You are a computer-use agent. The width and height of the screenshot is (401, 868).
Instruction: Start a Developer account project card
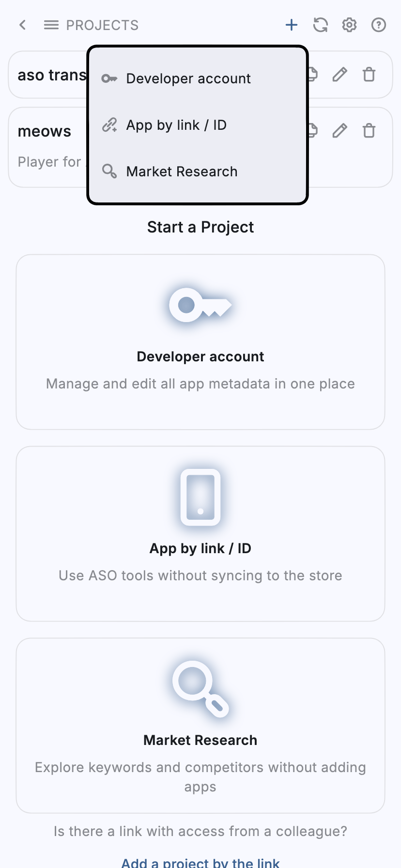click(200, 341)
